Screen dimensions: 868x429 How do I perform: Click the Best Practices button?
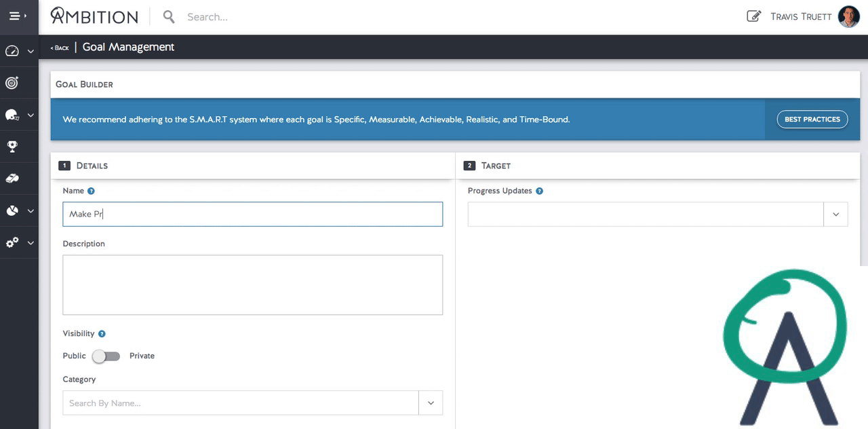812,119
